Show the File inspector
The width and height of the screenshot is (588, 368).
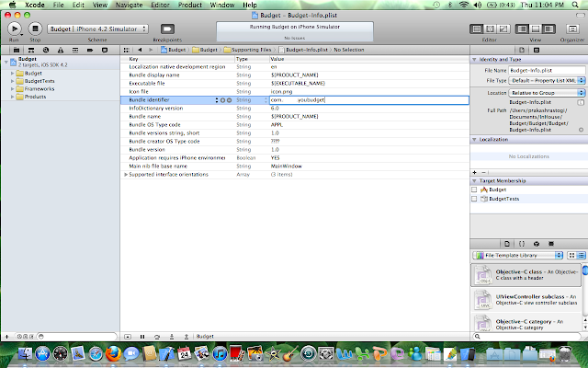pos(522,50)
